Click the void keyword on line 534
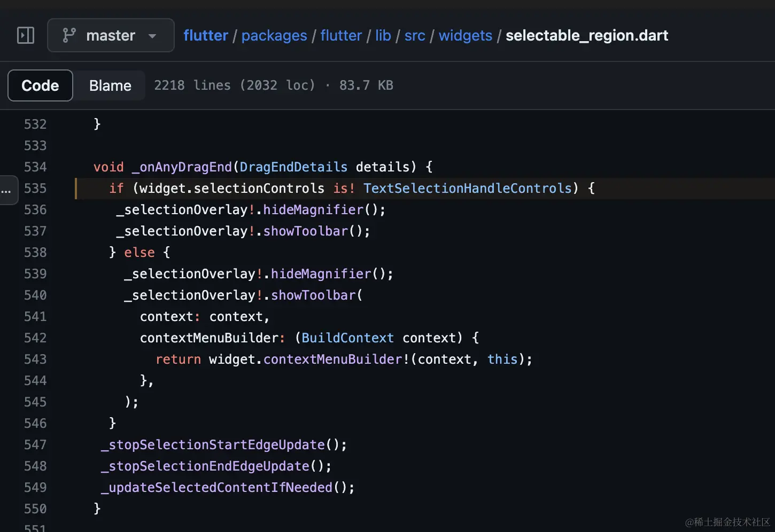This screenshot has width=775, height=532. [x=108, y=167]
